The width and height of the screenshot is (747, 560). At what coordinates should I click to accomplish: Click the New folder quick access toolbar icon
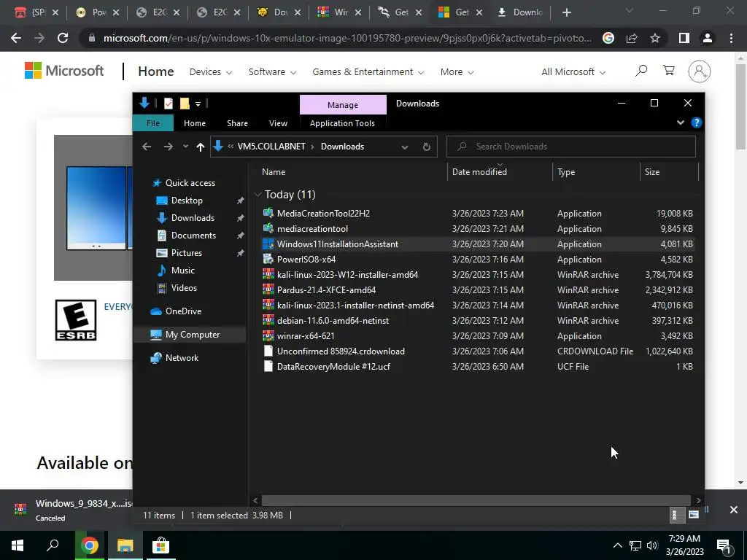pos(185,104)
